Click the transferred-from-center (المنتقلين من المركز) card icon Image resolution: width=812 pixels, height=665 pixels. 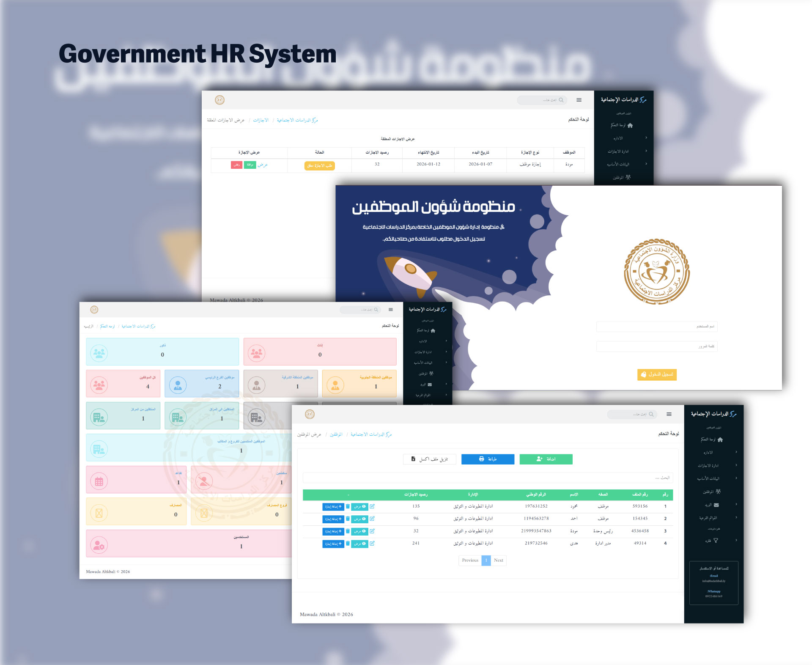[x=99, y=417]
